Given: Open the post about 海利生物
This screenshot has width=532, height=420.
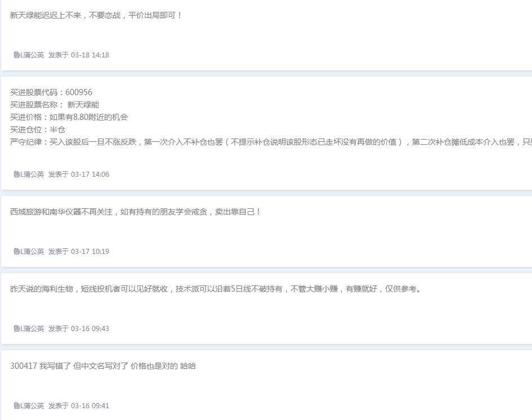Looking at the screenshot, I should [216, 289].
